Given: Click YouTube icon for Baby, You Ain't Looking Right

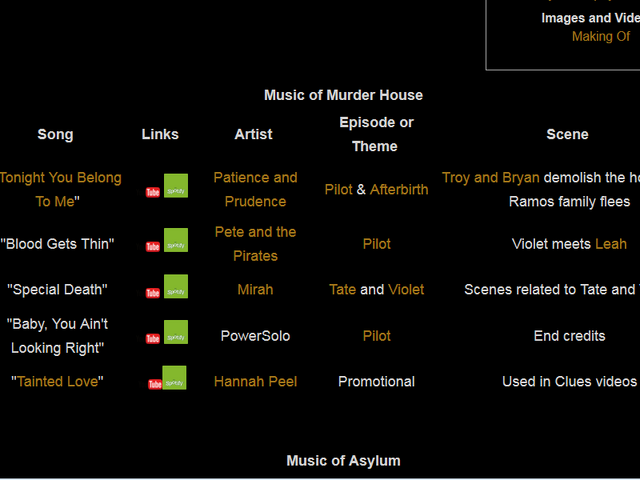Looking at the screenshot, I should [153, 339].
